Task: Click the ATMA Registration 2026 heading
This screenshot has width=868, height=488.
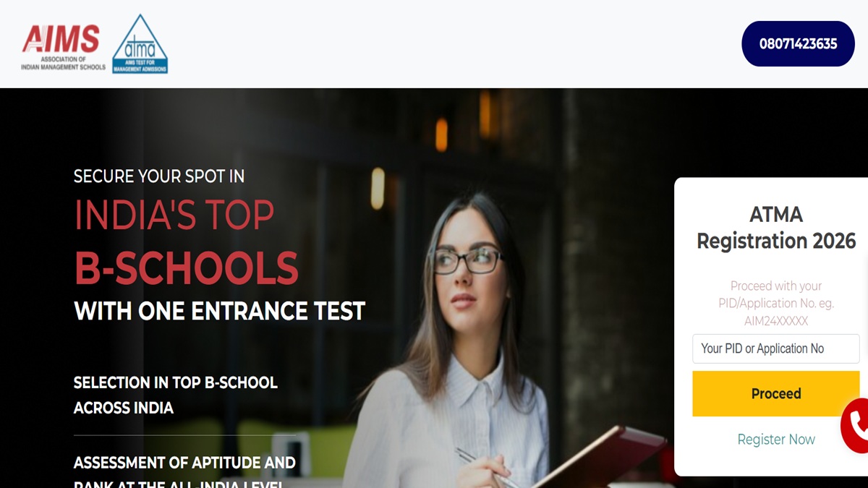Action: click(776, 228)
